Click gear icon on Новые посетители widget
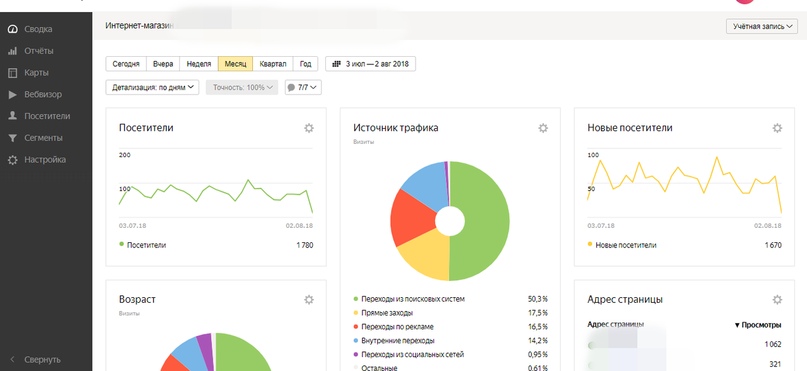The image size is (807, 371). point(777,128)
